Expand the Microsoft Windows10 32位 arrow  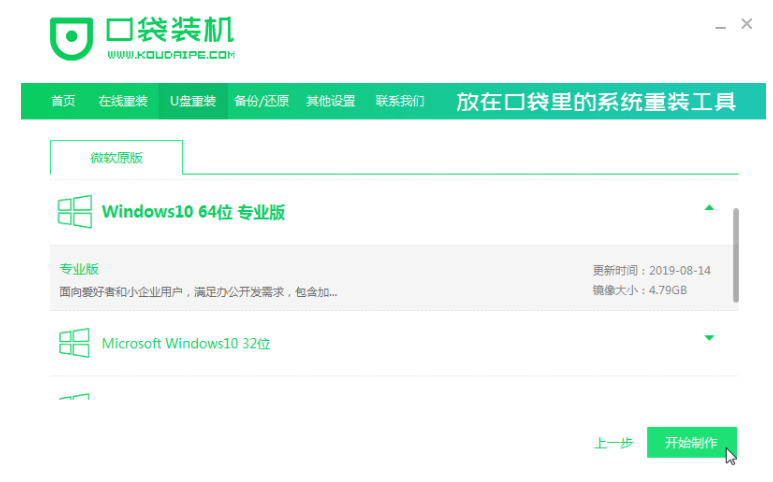709,338
